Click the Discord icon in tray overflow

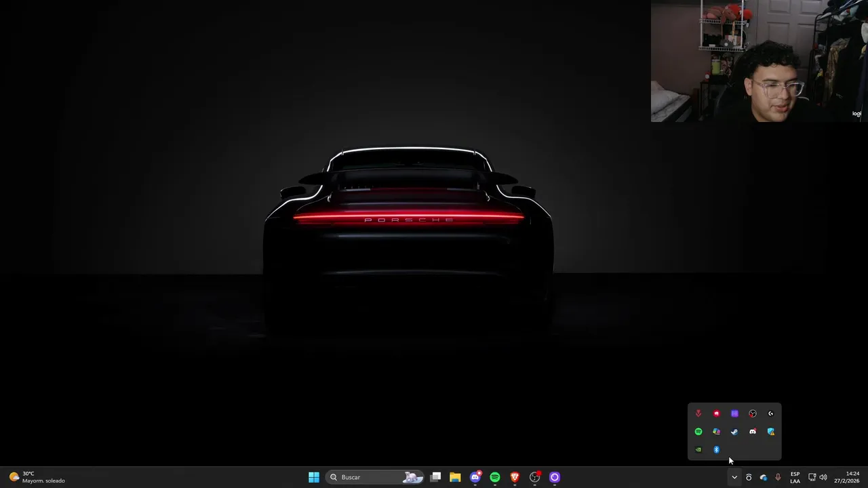tap(753, 432)
